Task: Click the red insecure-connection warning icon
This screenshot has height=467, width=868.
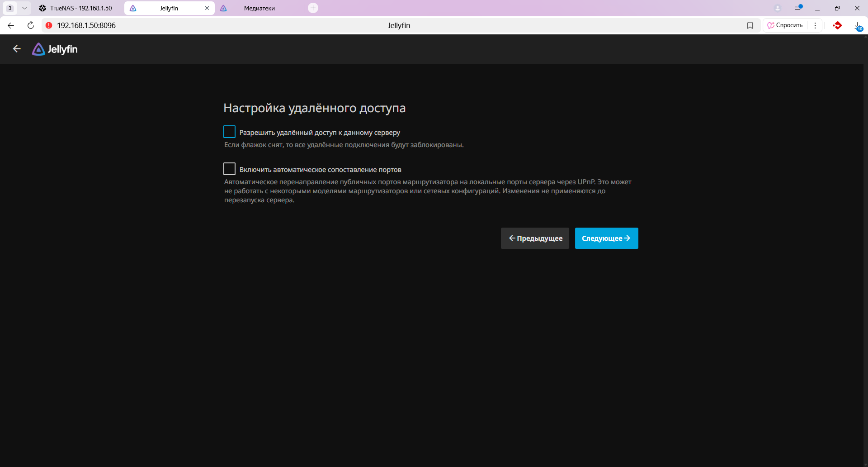Action: coord(49,25)
